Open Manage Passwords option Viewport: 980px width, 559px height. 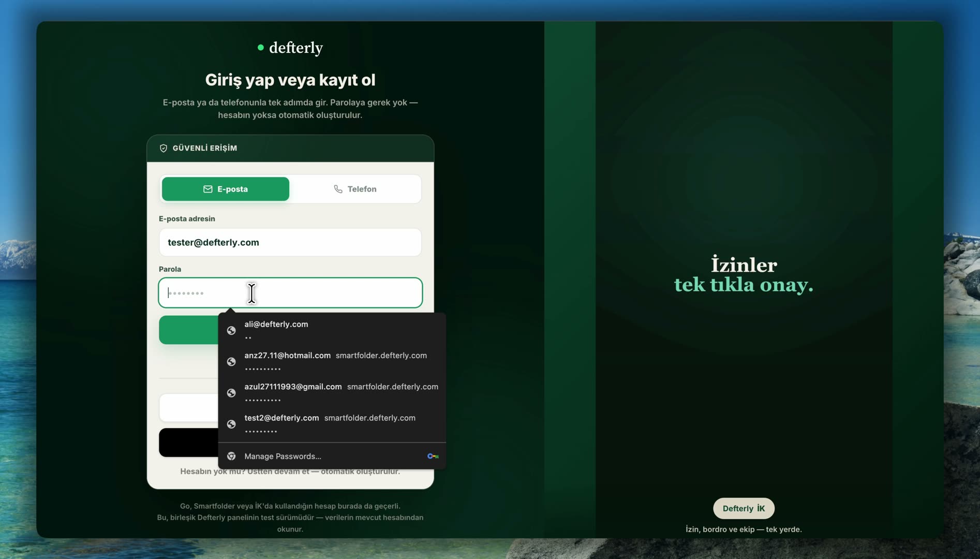tap(332, 456)
